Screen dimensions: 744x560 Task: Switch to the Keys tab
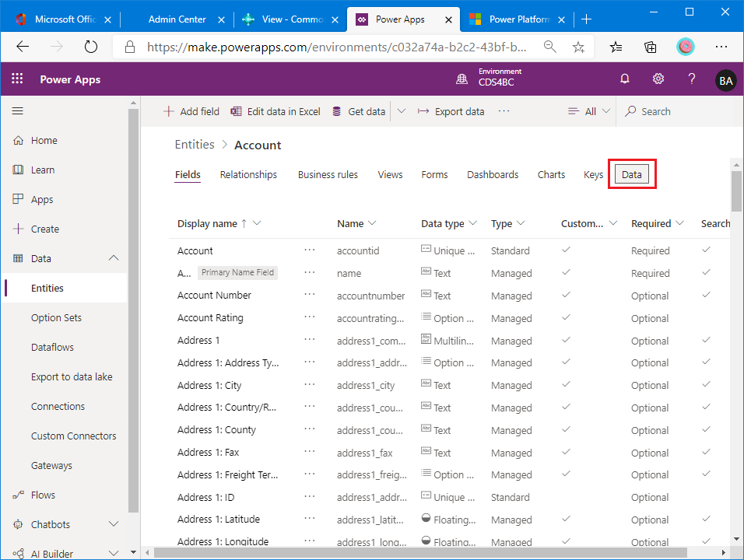[x=593, y=174]
